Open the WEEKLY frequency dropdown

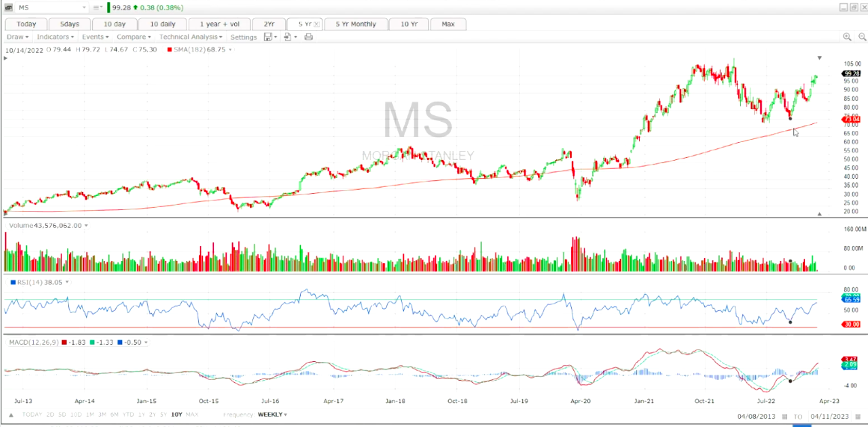[273, 414]
